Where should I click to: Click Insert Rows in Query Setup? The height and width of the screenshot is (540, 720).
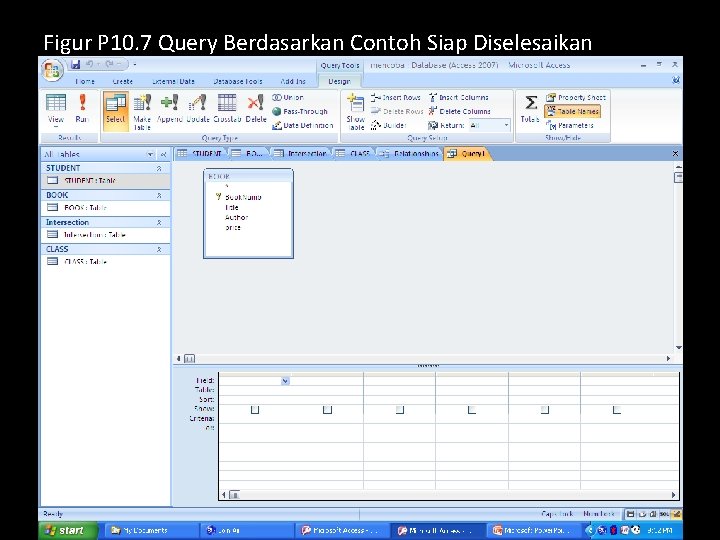click(x=396, y=97)
